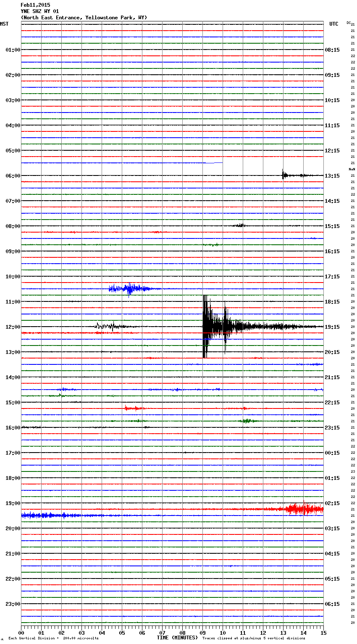Select the 20:00 MST time label

pos(13,529)
